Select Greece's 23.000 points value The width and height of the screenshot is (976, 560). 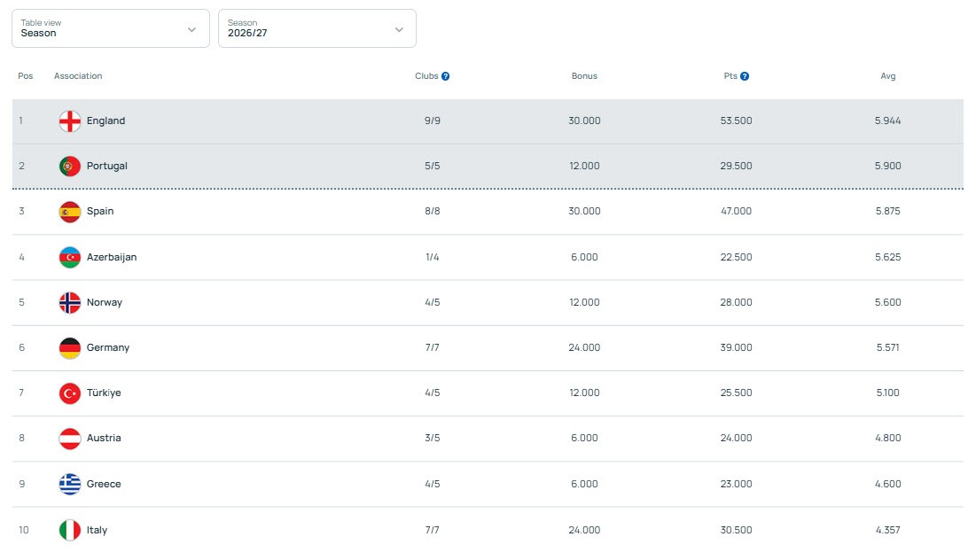tap(737, 484)
